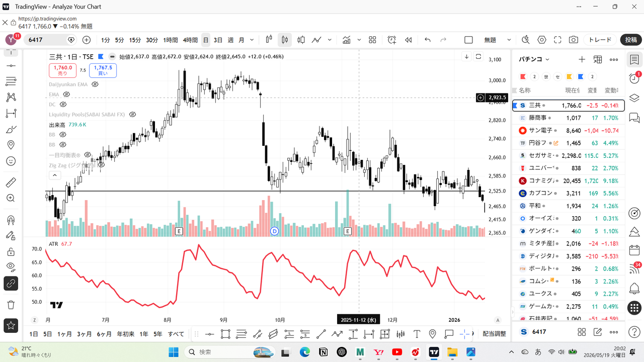This screenshot has height=362, width=644.
Task: Open notifications bell in right sidebar
Action: coord(634,288)
